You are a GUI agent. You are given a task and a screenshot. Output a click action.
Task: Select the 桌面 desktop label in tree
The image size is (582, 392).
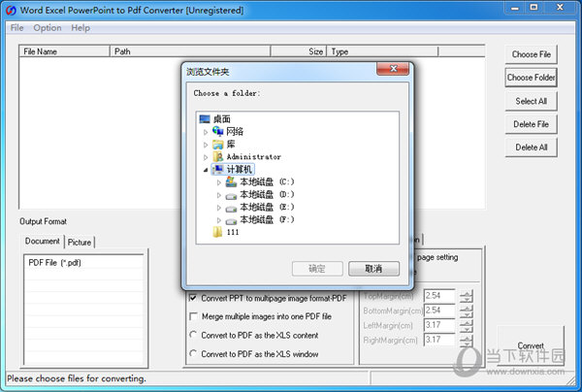tap(221, 119)
